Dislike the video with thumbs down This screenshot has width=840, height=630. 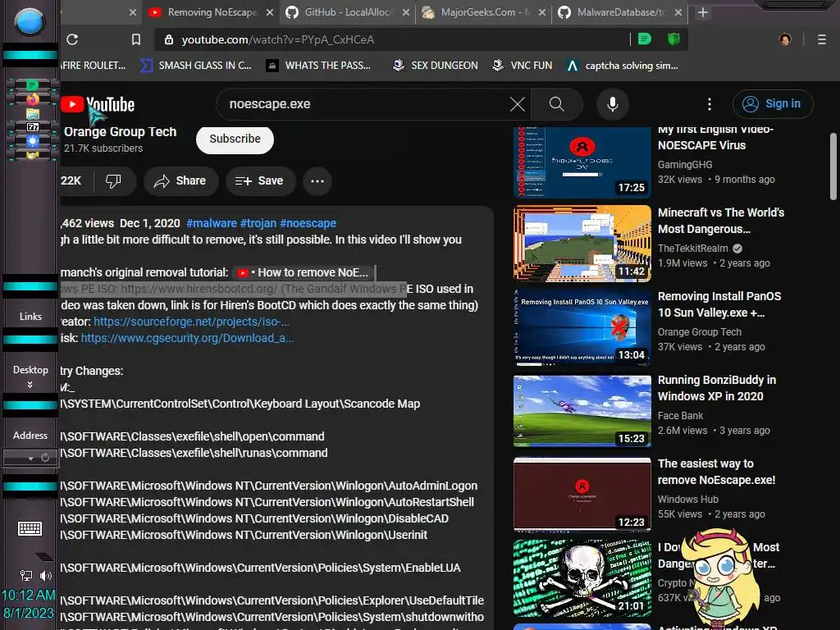coord(113,181)
